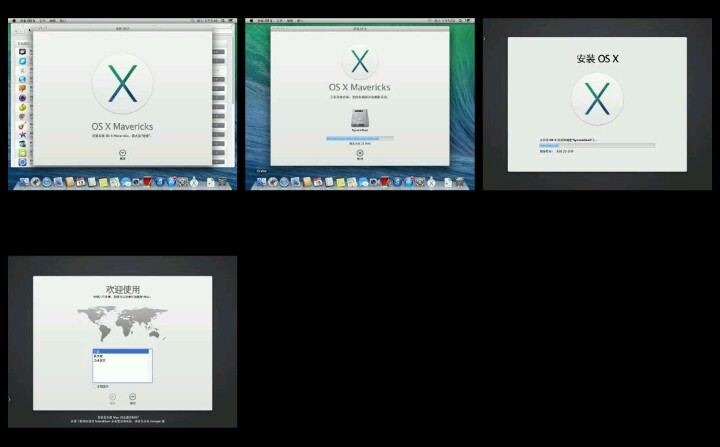Click the top app icon in the App Store list
The width and height of the screenshot is (720, 447).
pyautogui.click(x=22, y=52)
